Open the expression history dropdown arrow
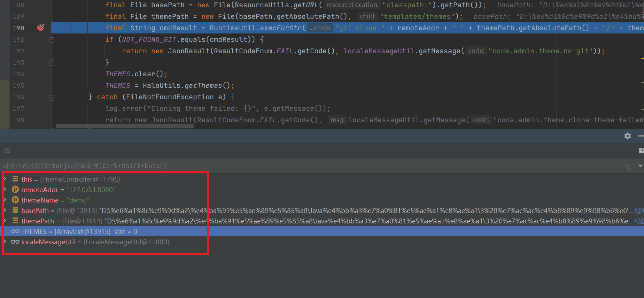The image size is (644, 298). (640, 166)
